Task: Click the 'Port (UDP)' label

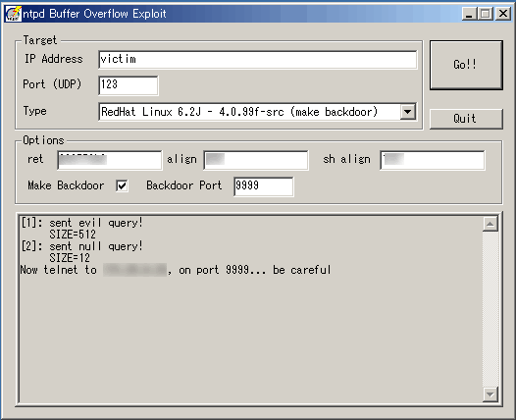Action: (52, 84)
